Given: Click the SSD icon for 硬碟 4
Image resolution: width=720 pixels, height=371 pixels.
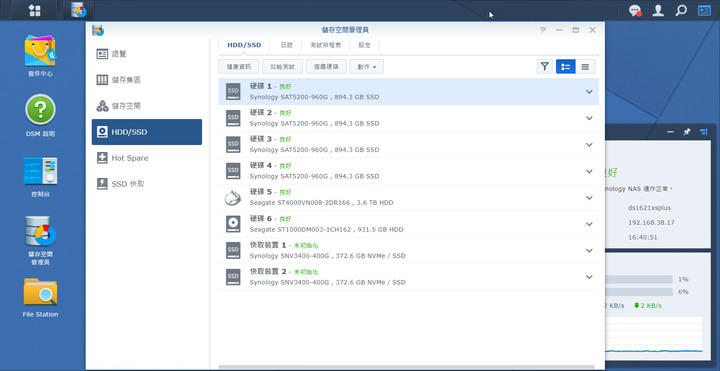Looking at the screenshot, I should coord(233,171).
